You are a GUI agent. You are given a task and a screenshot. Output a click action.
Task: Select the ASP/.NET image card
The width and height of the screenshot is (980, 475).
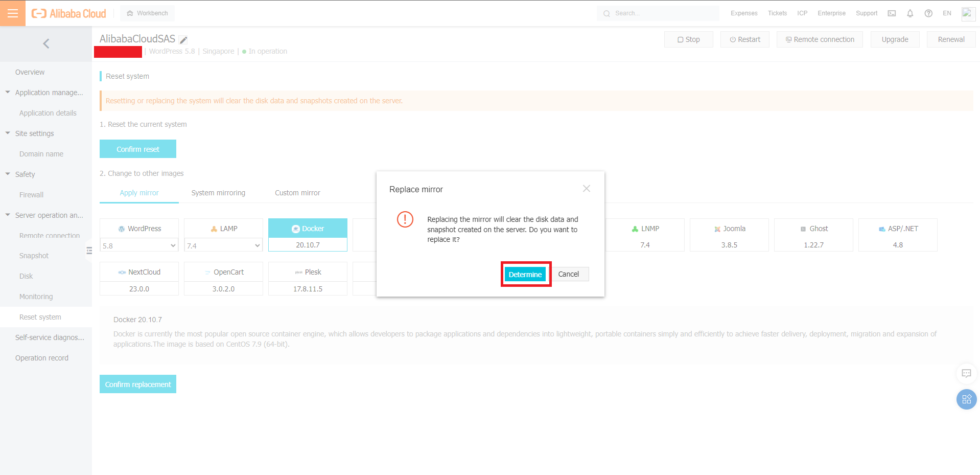pos(898,235)
